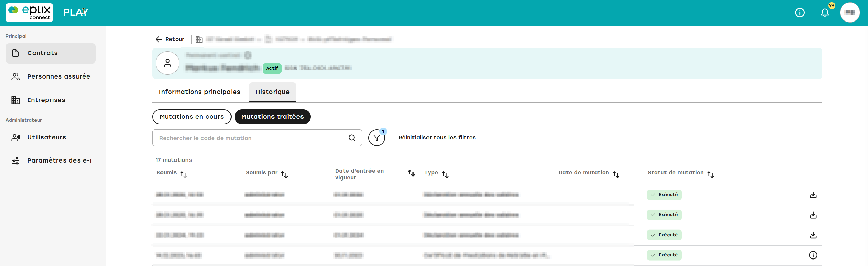
Task: Go to Contrats in sidebar
Action: click(51, 53)
